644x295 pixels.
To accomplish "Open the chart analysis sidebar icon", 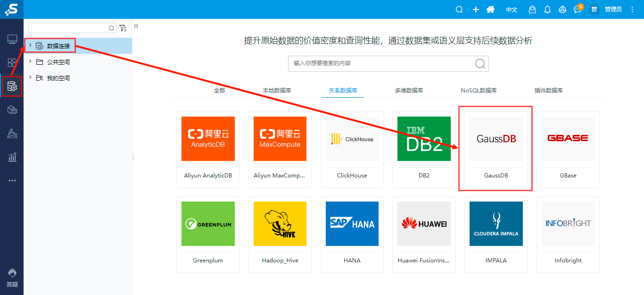I will pyautogui.click(x=12, y=157).
